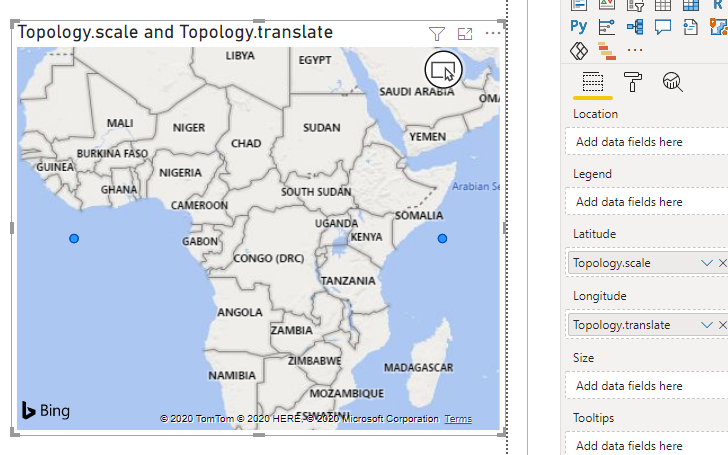Open more visuals via the three-dot icon
Viewport: 728px width, 455px height.
pyautogui.click(x=635, y=50)
